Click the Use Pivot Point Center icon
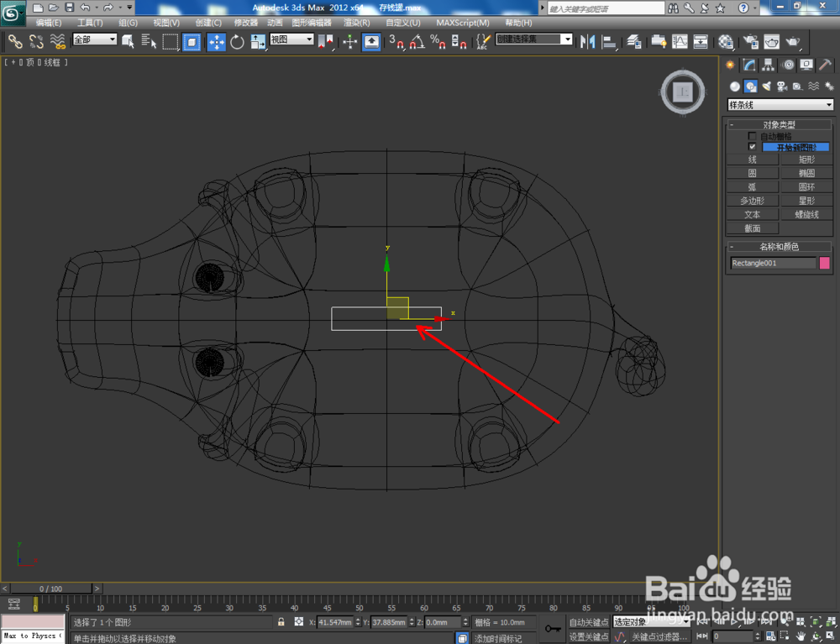 pos(325,41)
